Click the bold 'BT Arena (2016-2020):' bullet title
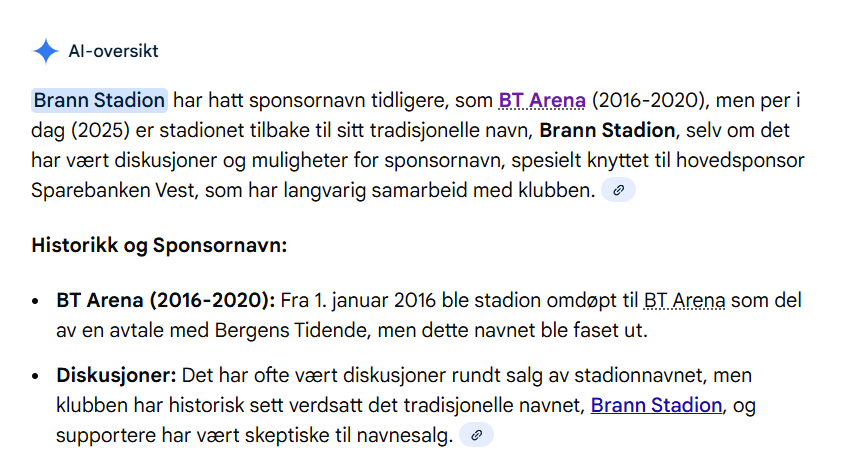This screenshot has height=472, width=849. click(x=166, y=300)
